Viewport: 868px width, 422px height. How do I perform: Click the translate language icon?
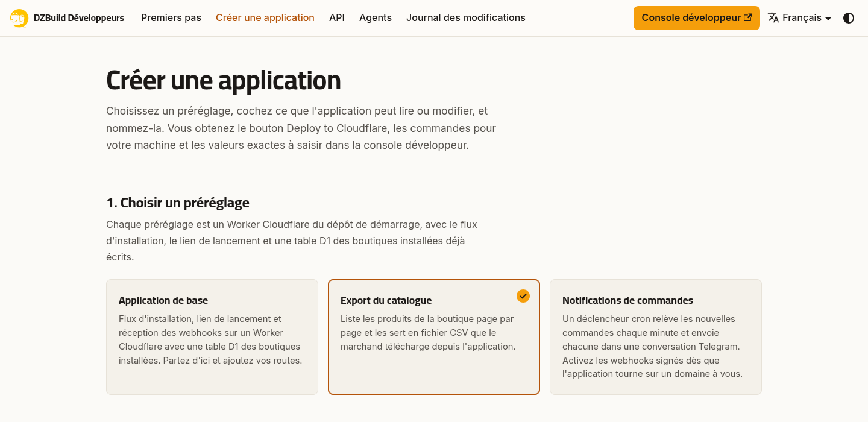click(773, 18)
